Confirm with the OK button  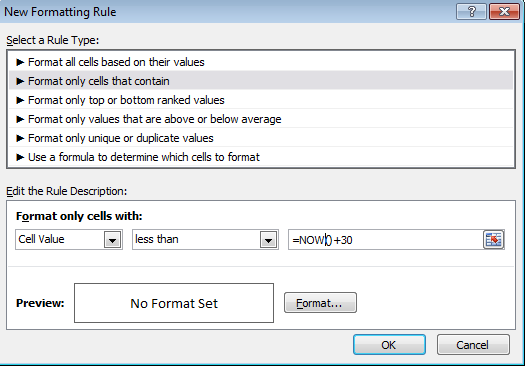(389, 345)
